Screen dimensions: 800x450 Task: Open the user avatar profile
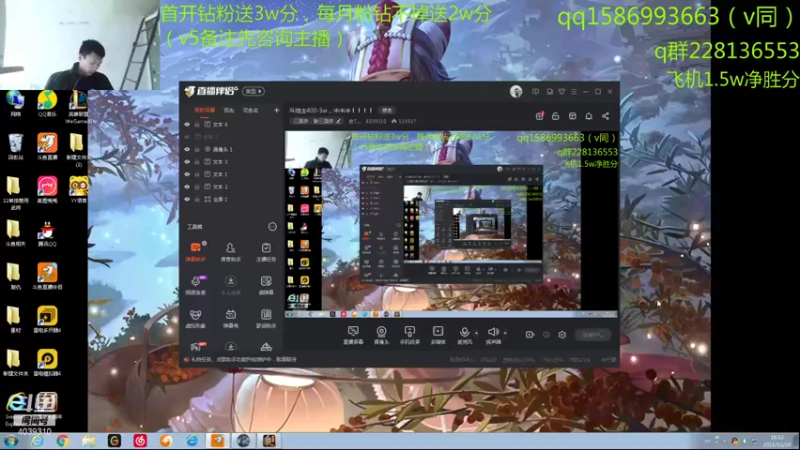click(x=516, y=92)
